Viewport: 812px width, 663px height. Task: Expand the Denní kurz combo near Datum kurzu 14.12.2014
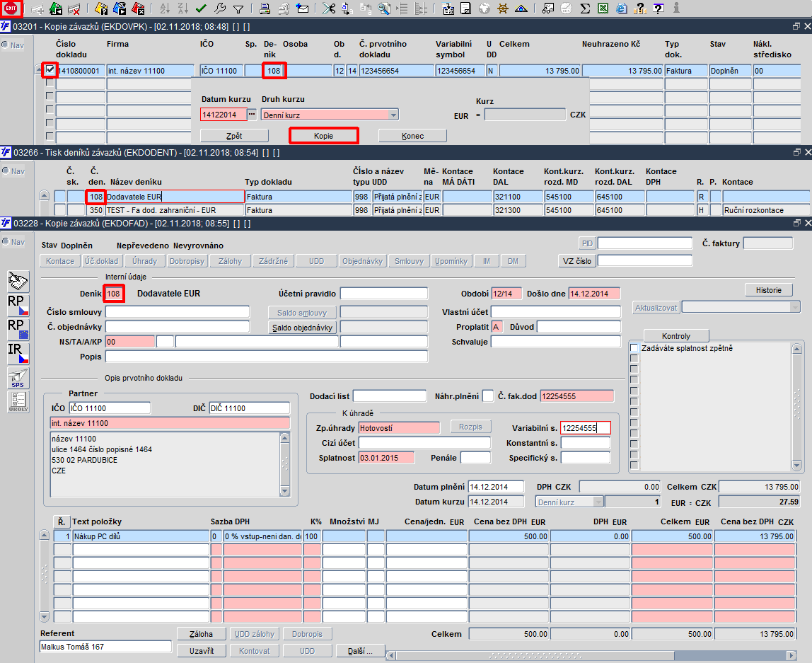598,502
